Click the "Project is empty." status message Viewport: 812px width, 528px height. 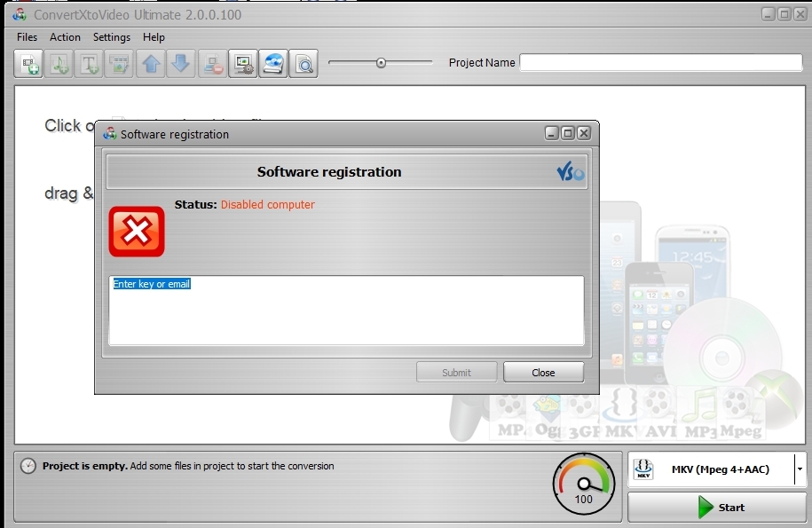pyautogui.click(x=85, y=466)
